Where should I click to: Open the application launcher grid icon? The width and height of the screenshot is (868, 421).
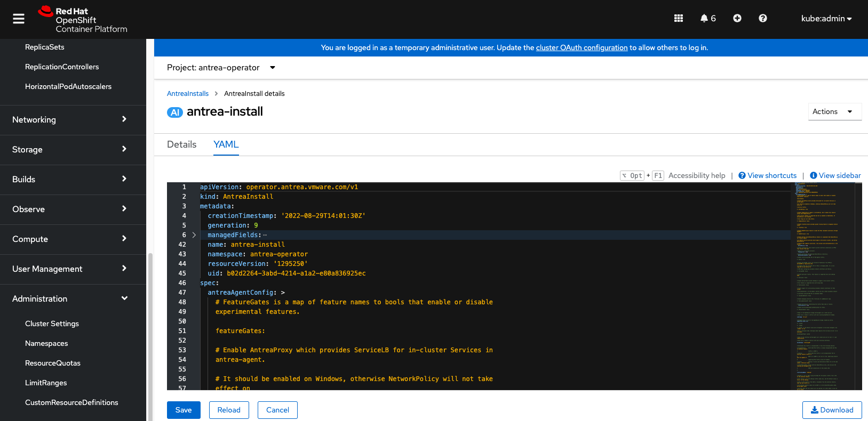tap(679, 18)
